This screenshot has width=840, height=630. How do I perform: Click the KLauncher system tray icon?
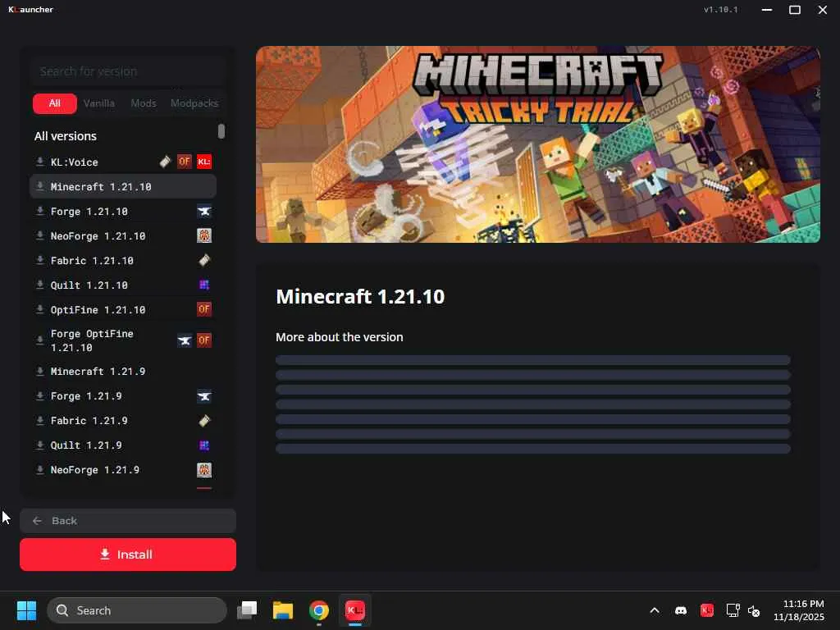pos(707,610)
